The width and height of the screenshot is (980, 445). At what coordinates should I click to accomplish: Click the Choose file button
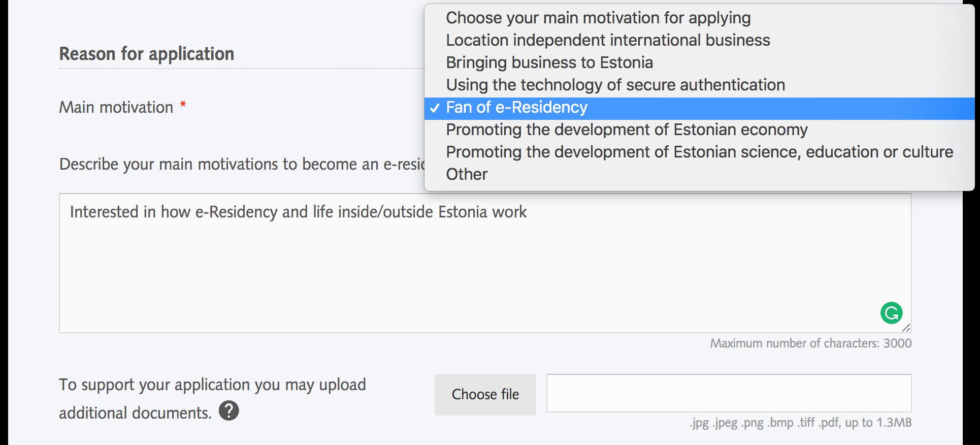coord(485,395)
